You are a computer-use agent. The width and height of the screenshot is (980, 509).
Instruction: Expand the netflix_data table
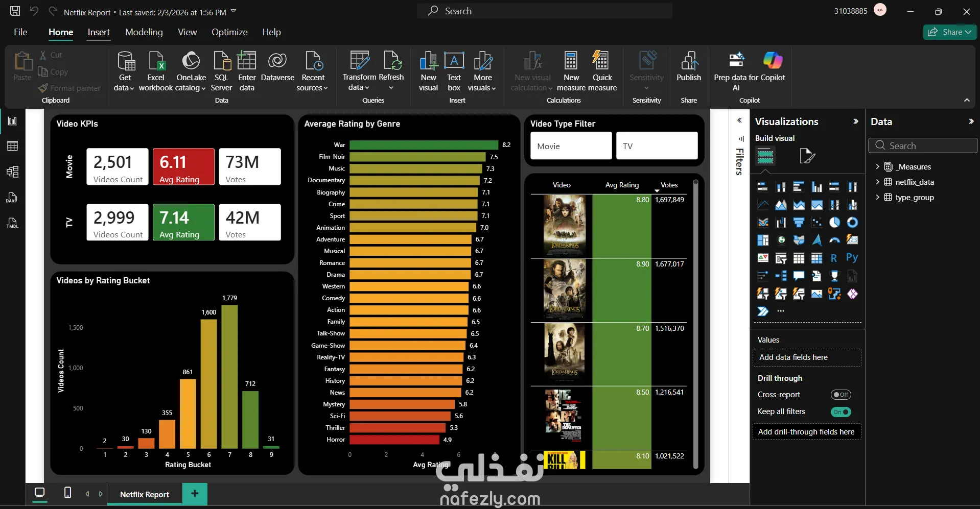pos(877,182)
